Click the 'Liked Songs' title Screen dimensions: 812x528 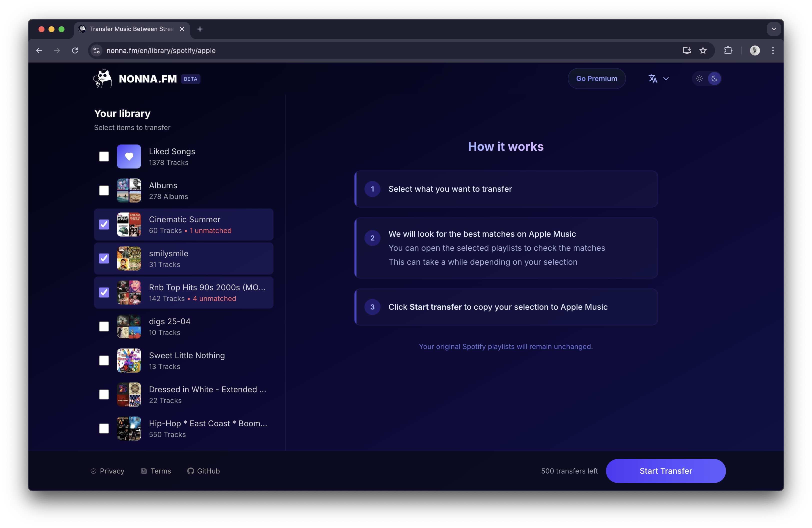(x=172, y=151)
